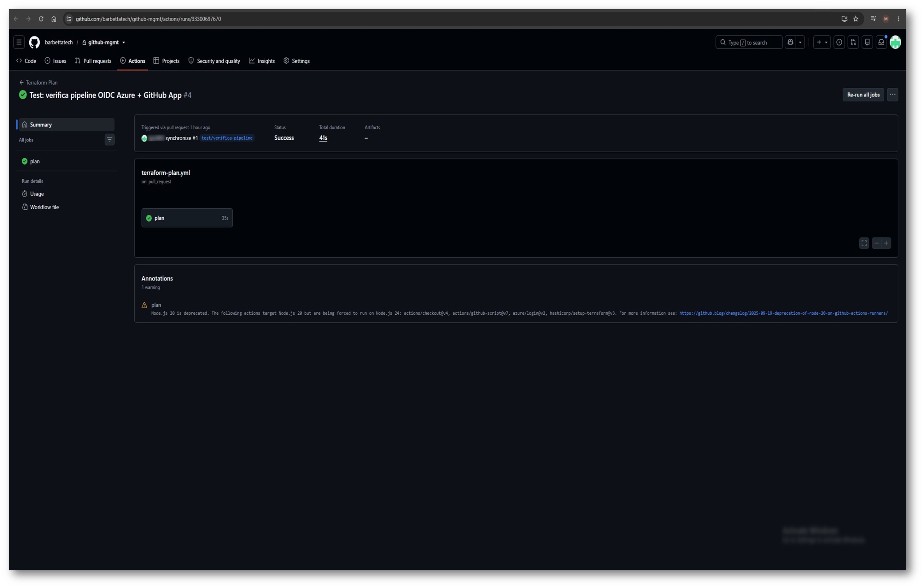The height and width of the screenshot is (588, 924).
Task: Open the browser media controls icon
Action: point(873,19)
